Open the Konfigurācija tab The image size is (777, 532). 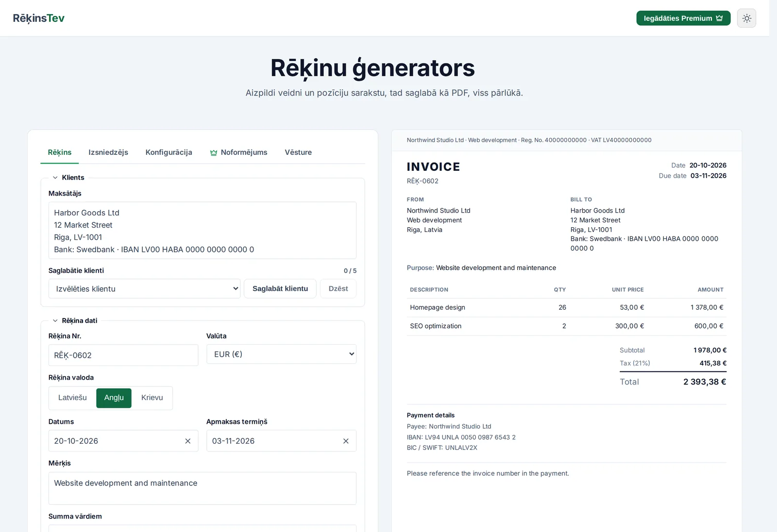pyautogui.click(x=169, y=152)
